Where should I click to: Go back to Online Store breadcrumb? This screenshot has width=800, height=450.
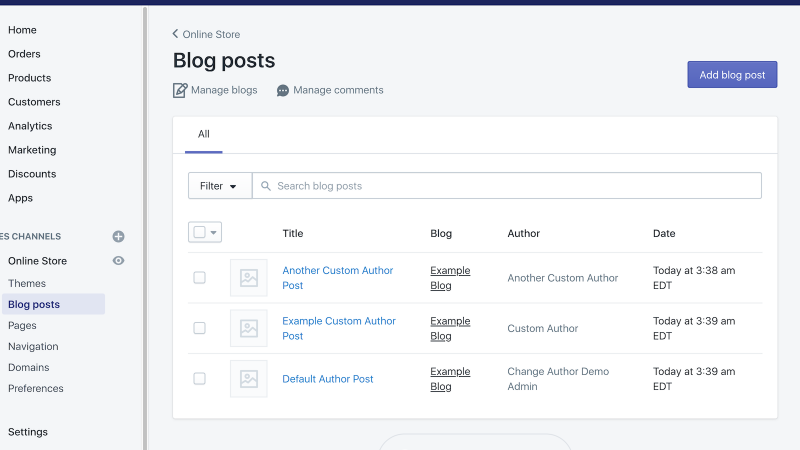coord(211,34)
